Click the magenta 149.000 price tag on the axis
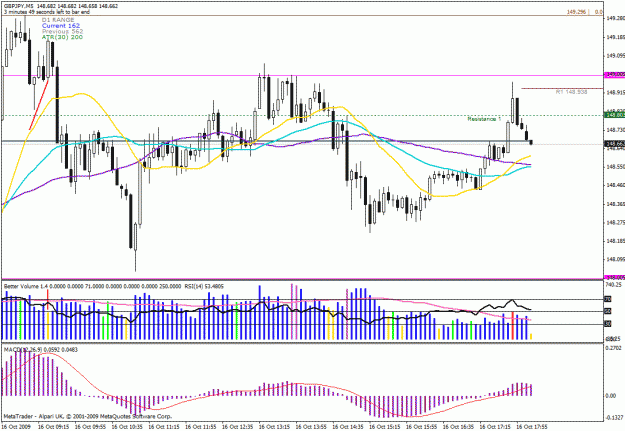625x431 pixels. 615,75
